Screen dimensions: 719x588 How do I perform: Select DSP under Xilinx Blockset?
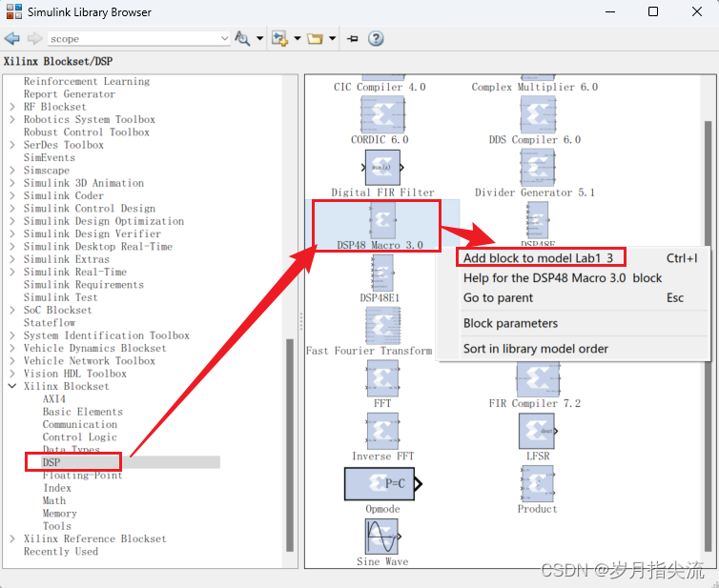pos(51,462)
